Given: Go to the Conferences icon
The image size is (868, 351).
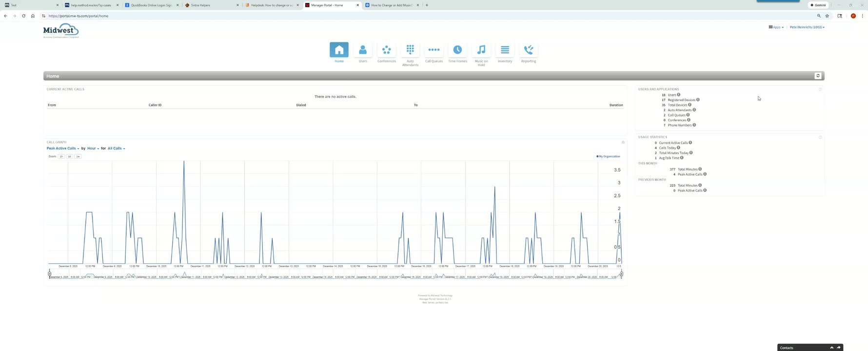Looking at the screenshot, I should point(387,50).
